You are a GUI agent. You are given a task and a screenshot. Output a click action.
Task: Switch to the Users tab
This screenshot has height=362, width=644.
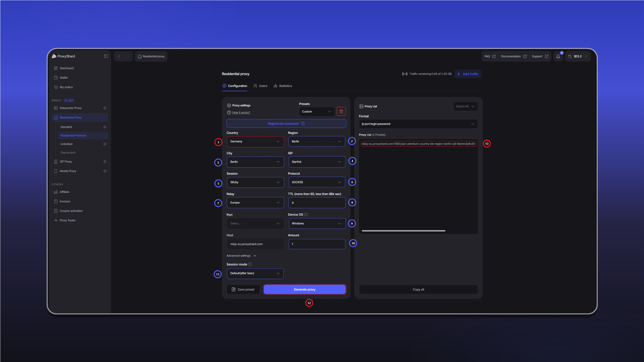coord(260,86)
